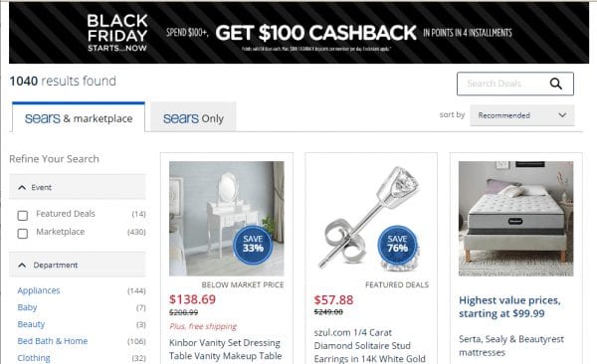Open the Kinbor vanity set product image
This screenshot has width=597, height=364.
227,219
